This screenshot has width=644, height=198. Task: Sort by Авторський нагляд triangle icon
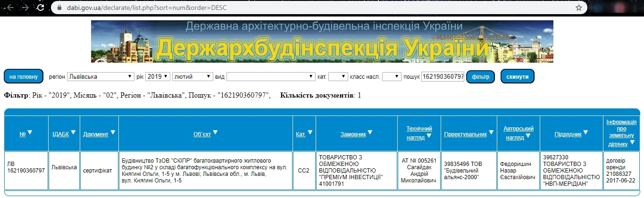(528, 136)
